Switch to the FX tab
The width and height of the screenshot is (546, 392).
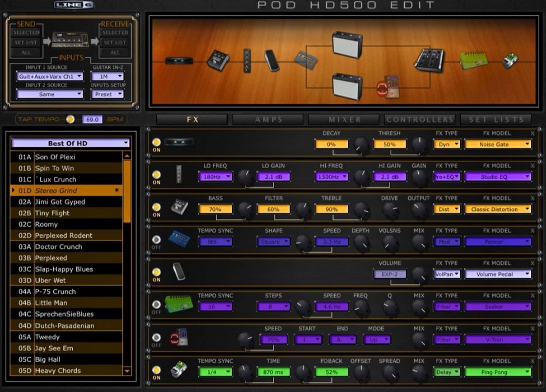[x=192, y=119]
